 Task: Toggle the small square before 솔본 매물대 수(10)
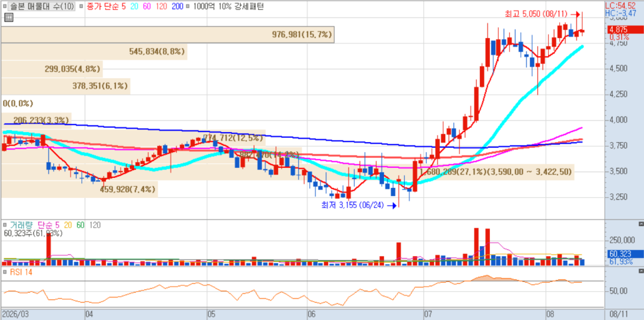[x=5, y=7]
